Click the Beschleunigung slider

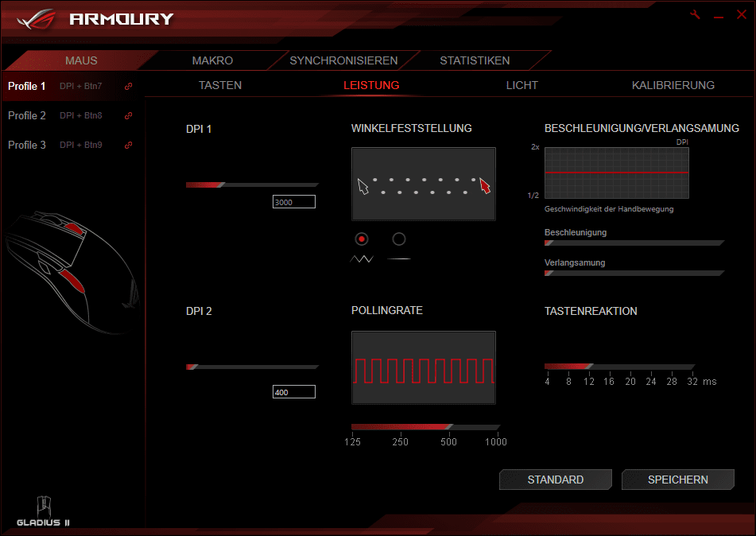634,243
